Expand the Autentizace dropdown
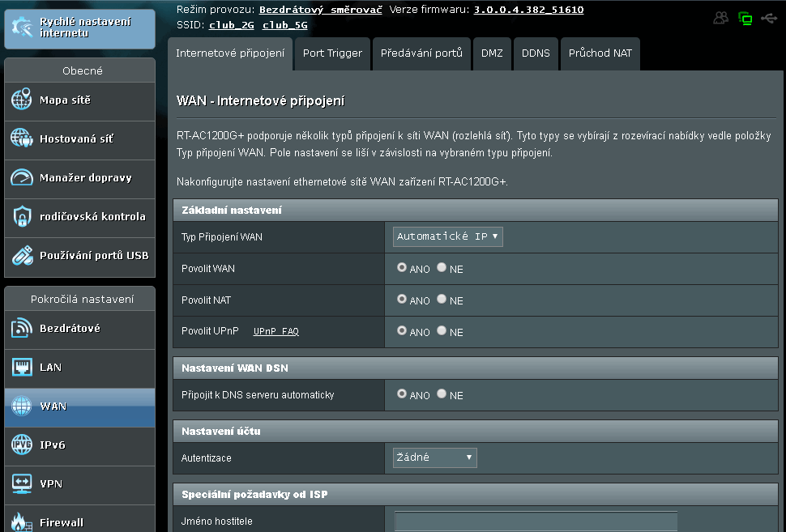The image size is (786, 532). coord(434,458)
